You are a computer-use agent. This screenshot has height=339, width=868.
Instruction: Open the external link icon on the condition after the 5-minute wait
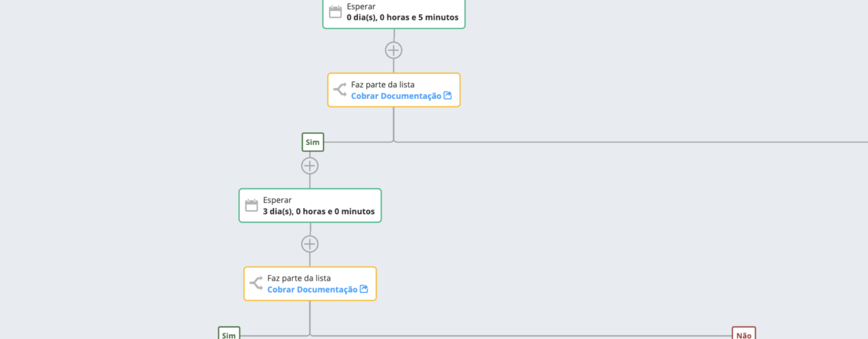(448, 96)
